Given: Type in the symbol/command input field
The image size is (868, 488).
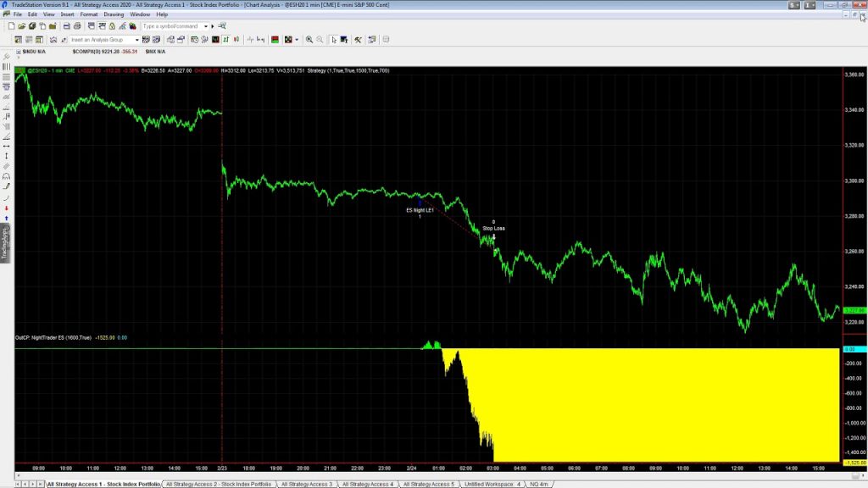Looking at the screenshot, I should (171, 26).
